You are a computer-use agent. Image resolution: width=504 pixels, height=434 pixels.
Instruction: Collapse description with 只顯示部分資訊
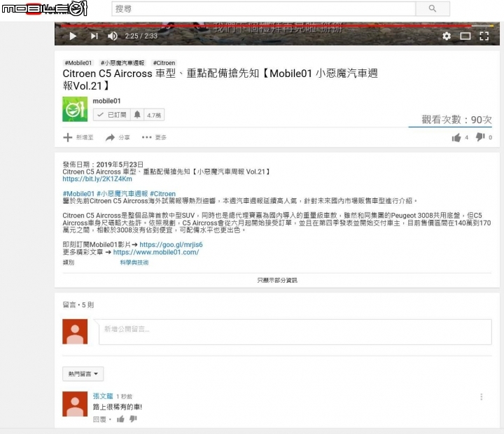(277, 280)
